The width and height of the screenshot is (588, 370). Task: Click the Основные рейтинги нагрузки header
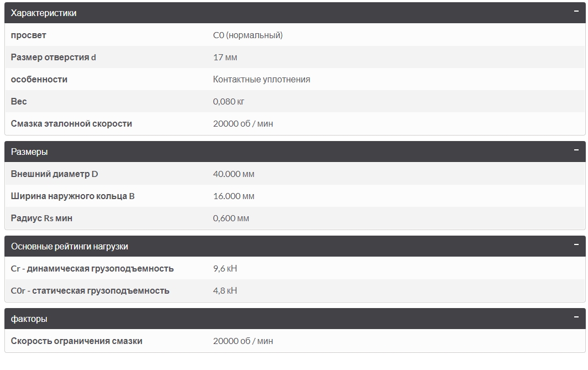click(295, 246)
